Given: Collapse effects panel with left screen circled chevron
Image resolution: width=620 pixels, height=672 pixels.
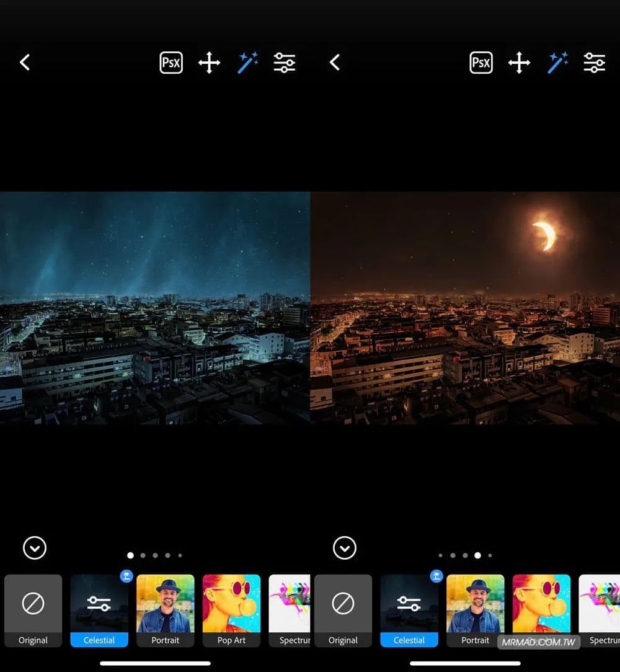Looking at the screenshot, I should coord(35,548).
